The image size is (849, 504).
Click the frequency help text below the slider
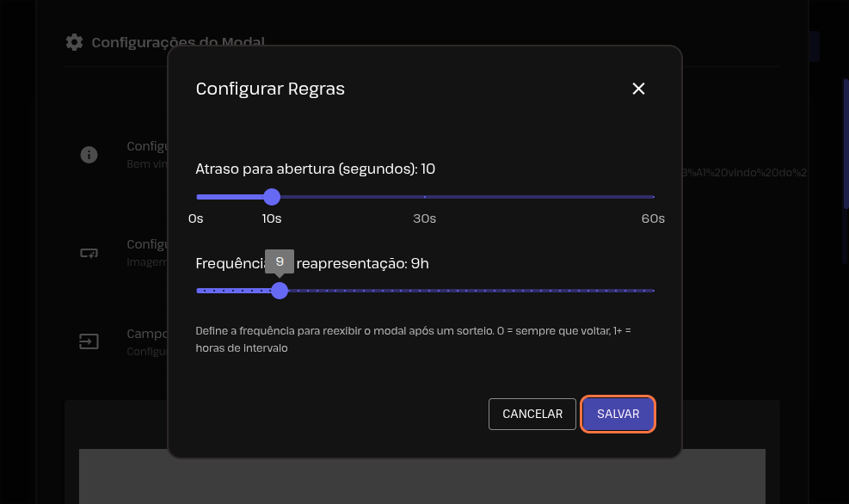[413, 340]
